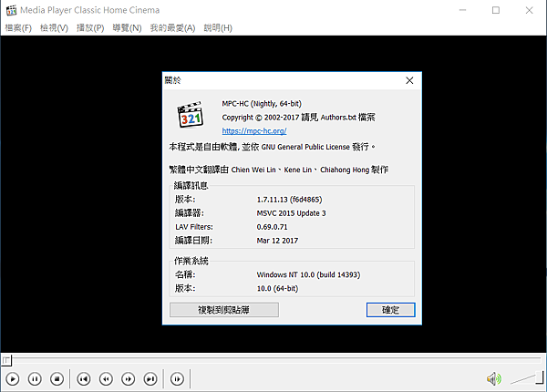Minimize the Media Player Classic window
547x392 pixels.
click(462, 10)
